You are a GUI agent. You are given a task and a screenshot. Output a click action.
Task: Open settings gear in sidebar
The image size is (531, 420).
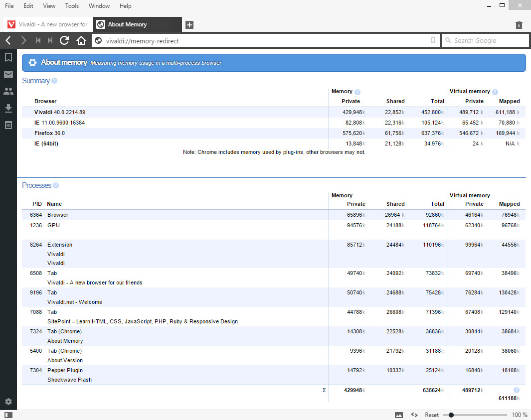point(8,402)
